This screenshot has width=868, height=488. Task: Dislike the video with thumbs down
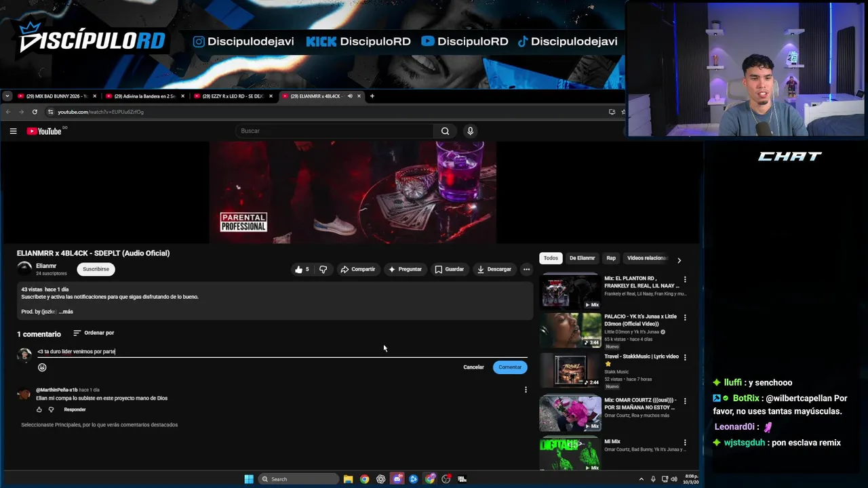point(323,269)
